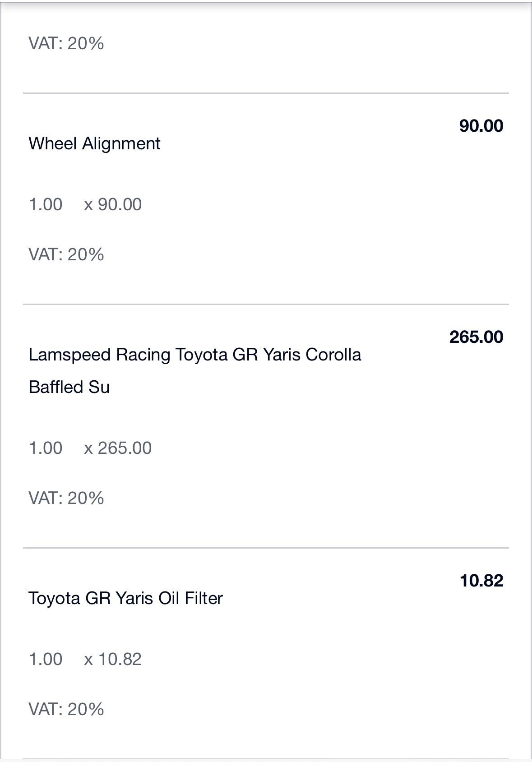Click the unit price x 10.82
The width and height of the screenshot is (532, 762).
(113, 659)
